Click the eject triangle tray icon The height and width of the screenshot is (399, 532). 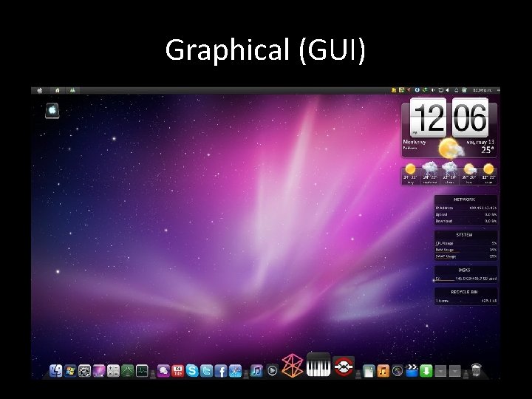[x=457, y=90]
